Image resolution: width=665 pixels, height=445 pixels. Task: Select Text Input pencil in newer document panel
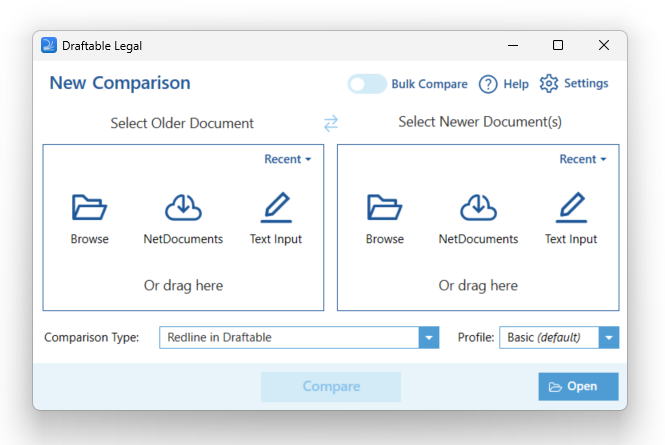(x=571, y=207)
